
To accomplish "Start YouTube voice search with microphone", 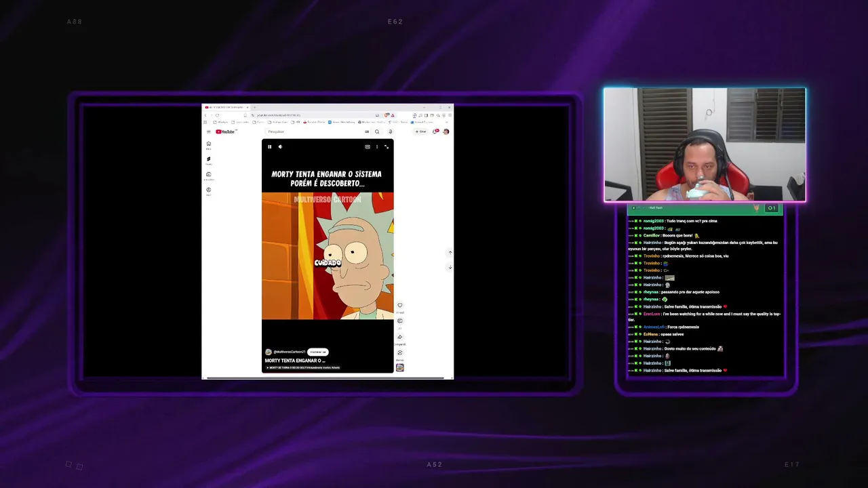I will point(390,131).
